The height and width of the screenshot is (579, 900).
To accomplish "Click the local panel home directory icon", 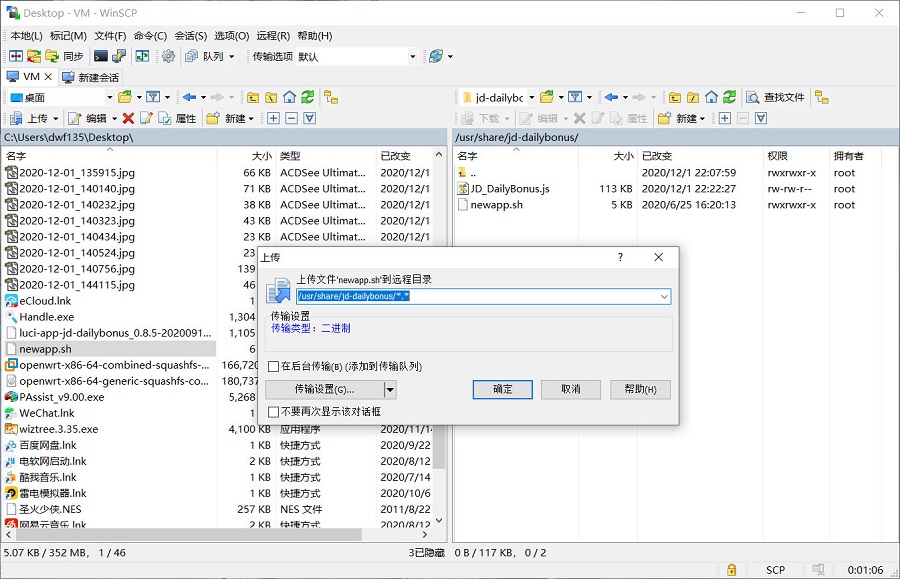I will (x=290, y=97).
